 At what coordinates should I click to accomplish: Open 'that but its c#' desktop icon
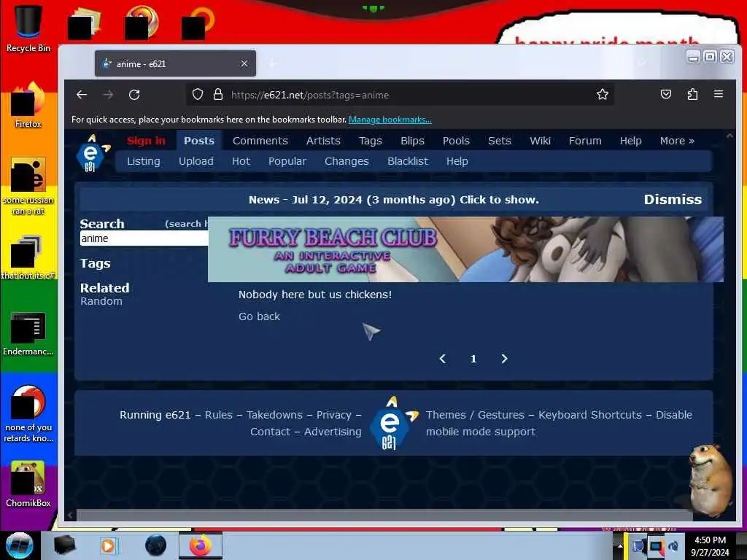coord(28,257)
